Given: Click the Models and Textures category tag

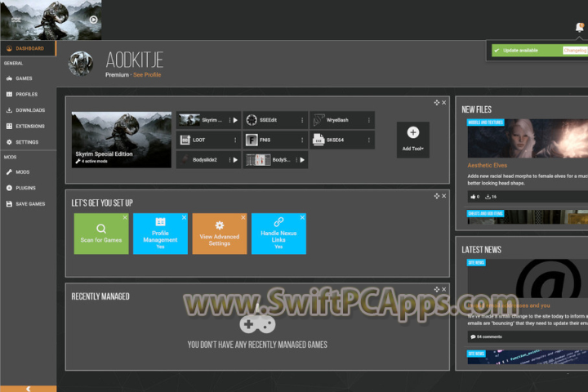Looking at the screenshot, I should click(x=485, y=122).
